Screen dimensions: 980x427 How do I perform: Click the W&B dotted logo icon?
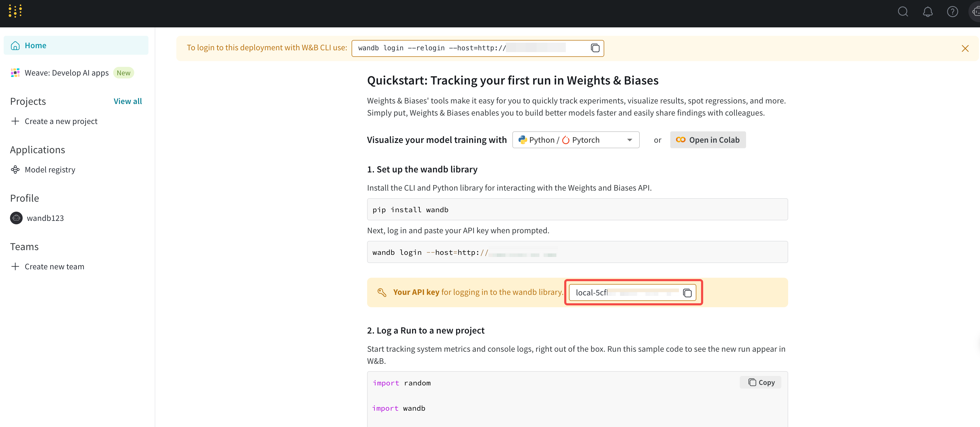(x=15, y=11)
